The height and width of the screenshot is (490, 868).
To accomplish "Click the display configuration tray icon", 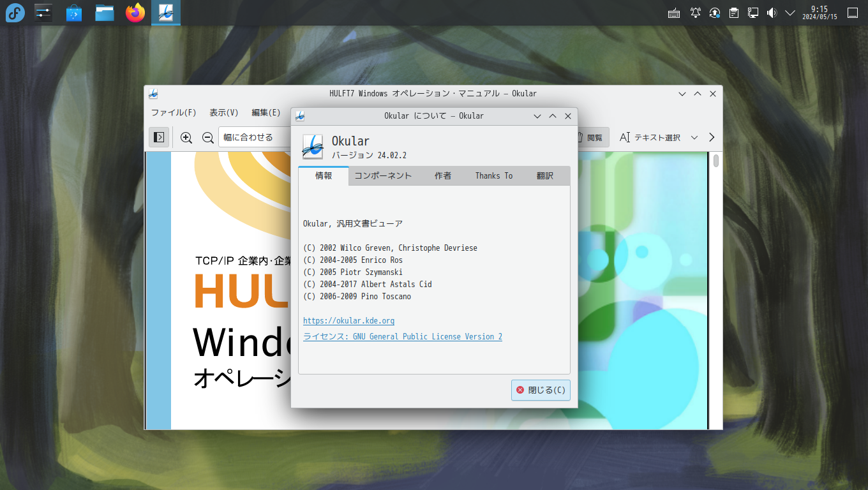I will (x=753, y=13).
